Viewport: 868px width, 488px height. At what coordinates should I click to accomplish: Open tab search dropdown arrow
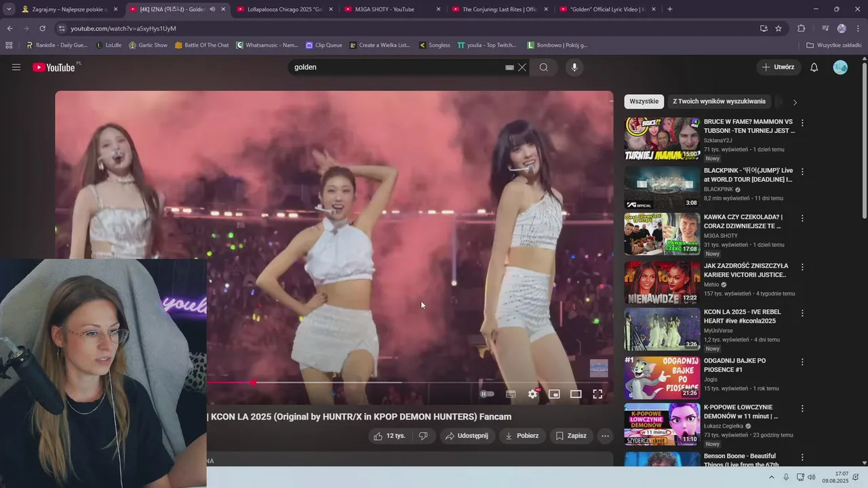click(9, 9)
